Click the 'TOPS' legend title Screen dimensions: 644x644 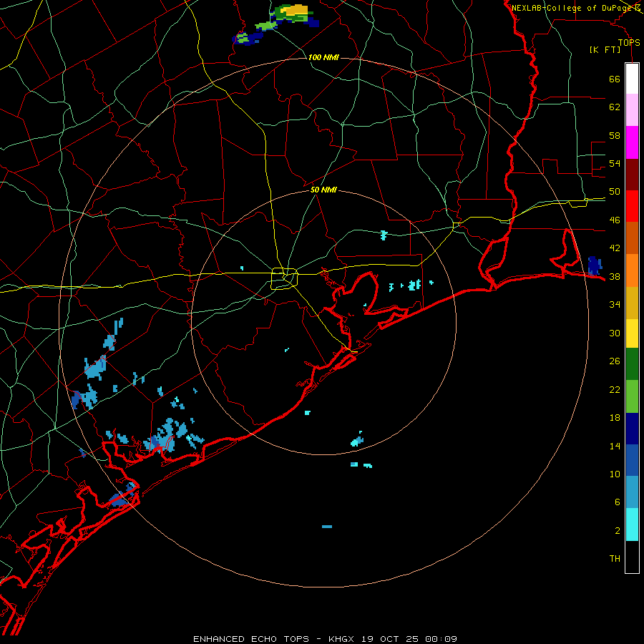629,42
